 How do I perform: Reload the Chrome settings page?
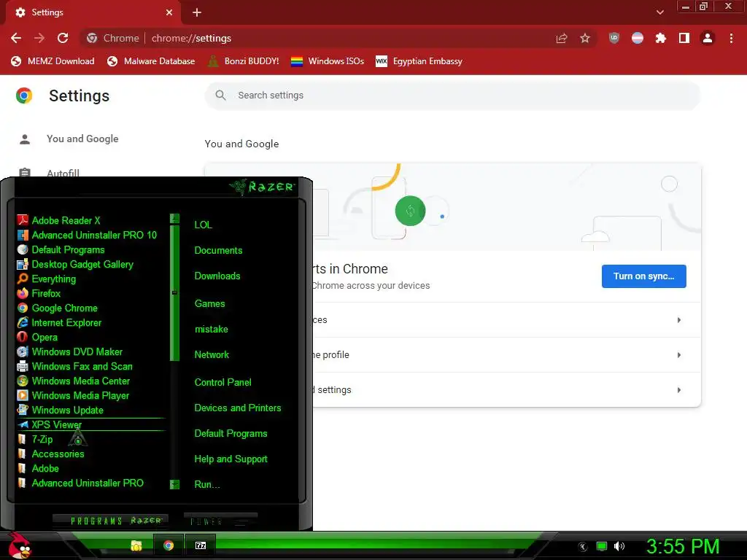[63, 38]
